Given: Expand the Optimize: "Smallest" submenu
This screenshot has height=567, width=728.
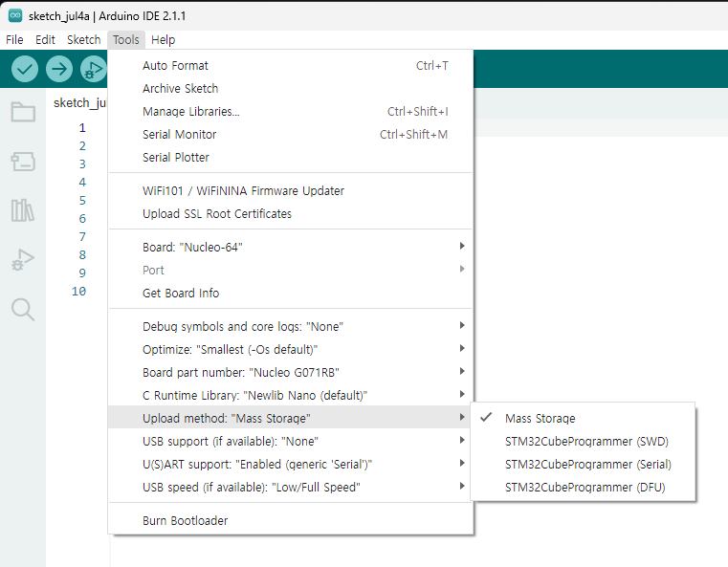Looking at the screenshot, I should [x=291, y=349].
